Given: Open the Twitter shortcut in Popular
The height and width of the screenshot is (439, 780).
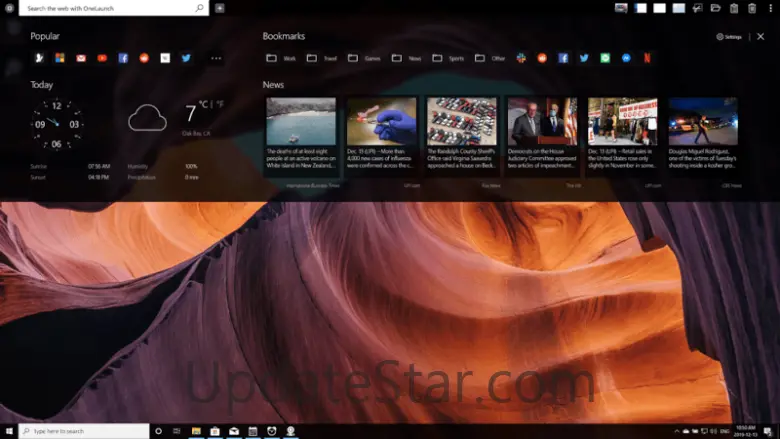Looking at the screenshot, I should (186, 58).
